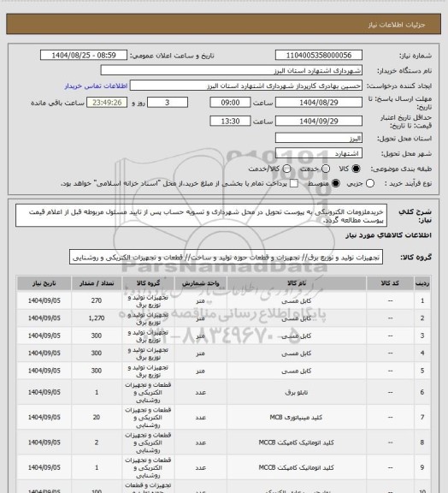Click the request creator name field
The width and height of the screenshot is (448, 493).
246,86
